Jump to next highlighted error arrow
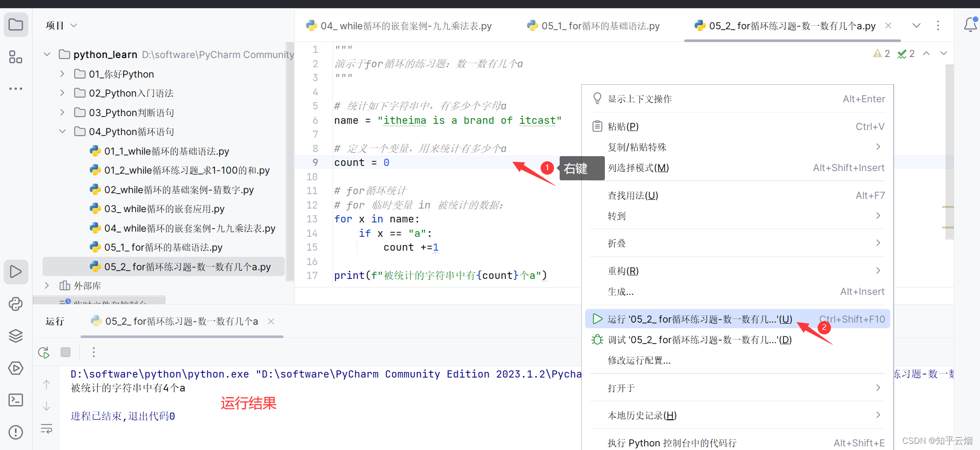This screenshot has height=450, width=980. pyautogui.click(x=944, y=53)
